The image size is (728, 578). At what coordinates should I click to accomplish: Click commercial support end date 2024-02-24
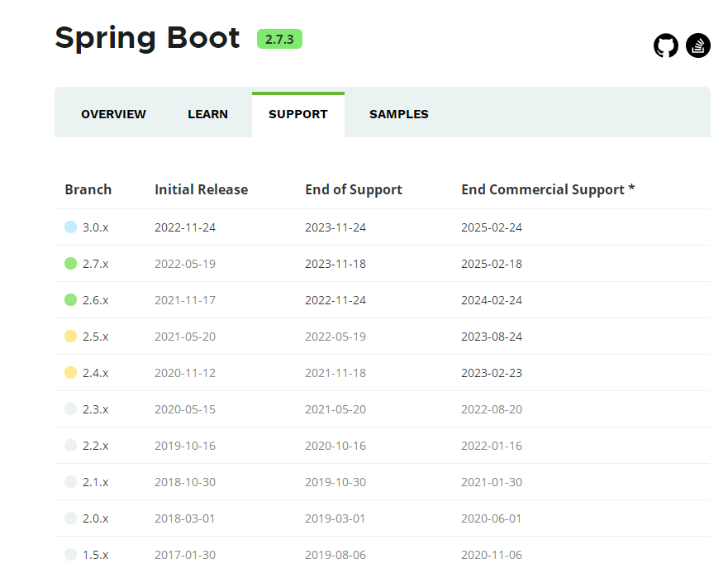[x=492, y=300]
